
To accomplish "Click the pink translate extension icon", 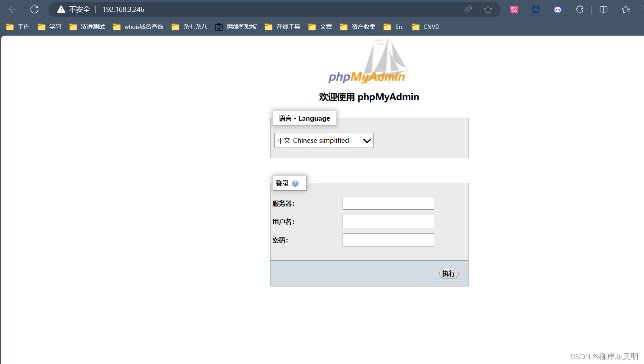I will tap(514, 9).
